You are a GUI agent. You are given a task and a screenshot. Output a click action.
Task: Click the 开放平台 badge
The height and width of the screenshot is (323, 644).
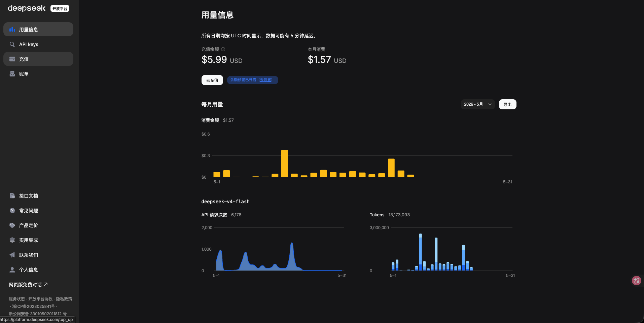click(x=60, y=9)
